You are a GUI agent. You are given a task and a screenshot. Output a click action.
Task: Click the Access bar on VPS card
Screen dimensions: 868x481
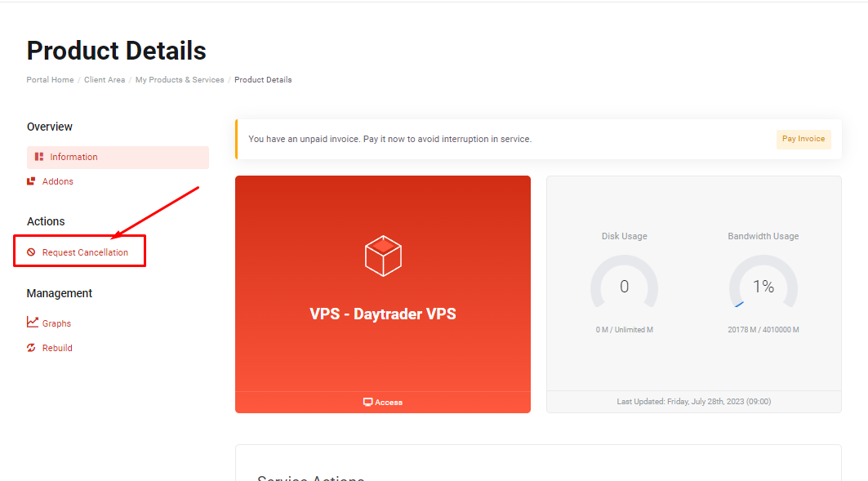coord(383,402)
